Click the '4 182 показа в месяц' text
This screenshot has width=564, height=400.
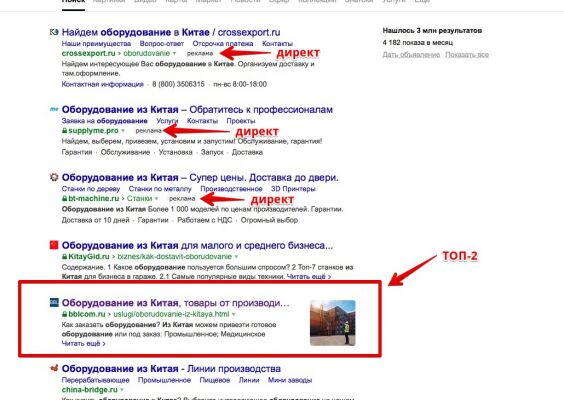(x=418, y=43)
